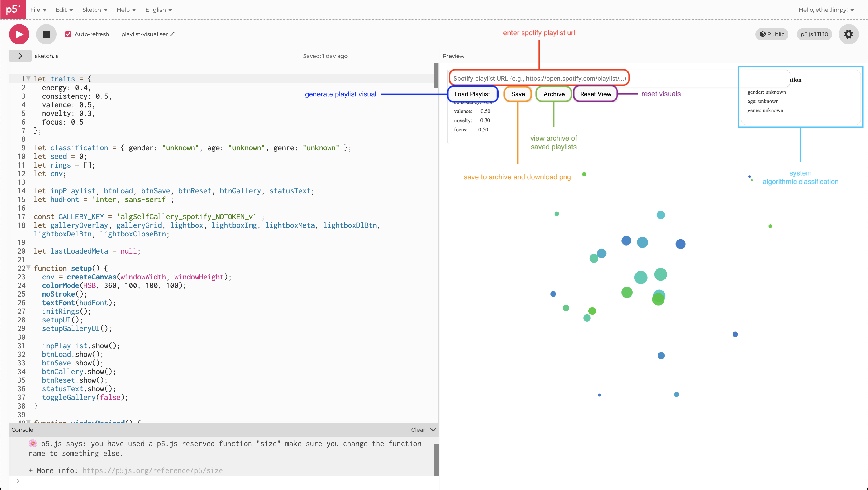868x490 pixels.
Task: Open the Hello, ethel.limpy! account dropdown
Action: 826,10
